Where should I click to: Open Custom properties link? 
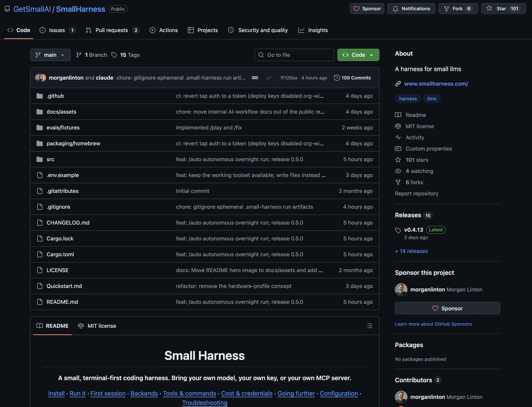pos(423,149)
